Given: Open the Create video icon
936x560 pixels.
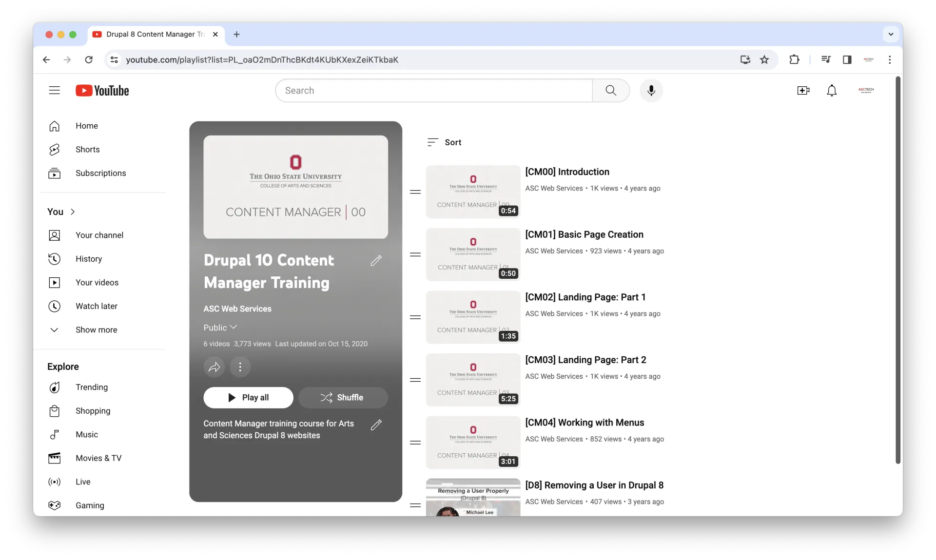Looking at the screenshot, I should (803, 91).
